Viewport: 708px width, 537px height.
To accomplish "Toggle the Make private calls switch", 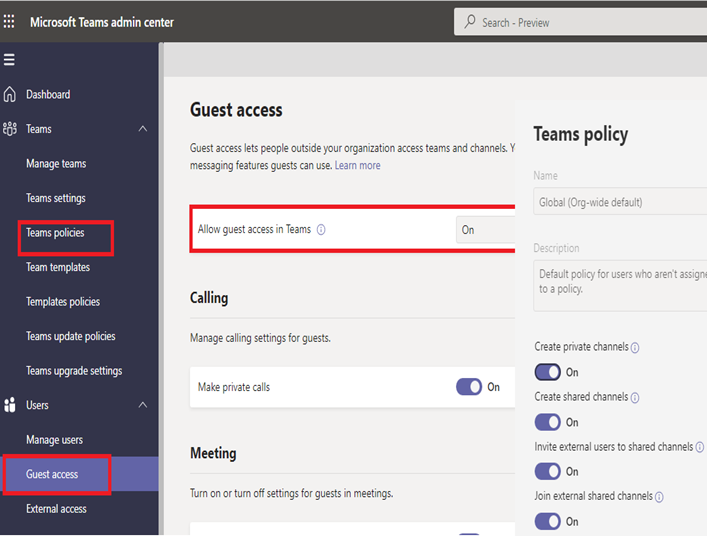I will coord(469,387).
